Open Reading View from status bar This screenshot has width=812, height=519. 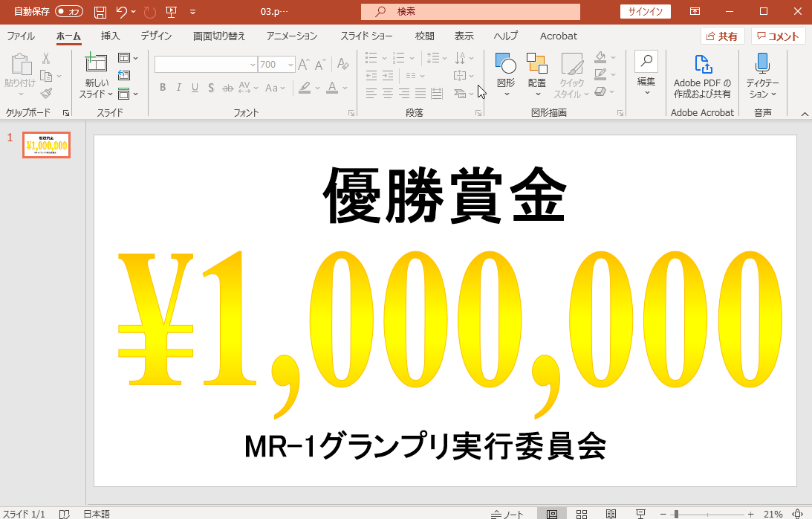click(x=611, y=514)
